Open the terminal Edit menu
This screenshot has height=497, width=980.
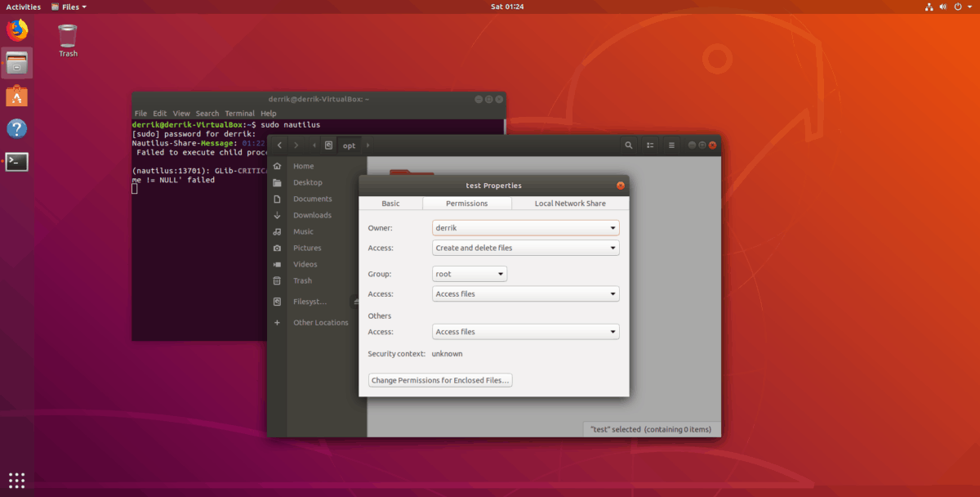click(160, 114)
